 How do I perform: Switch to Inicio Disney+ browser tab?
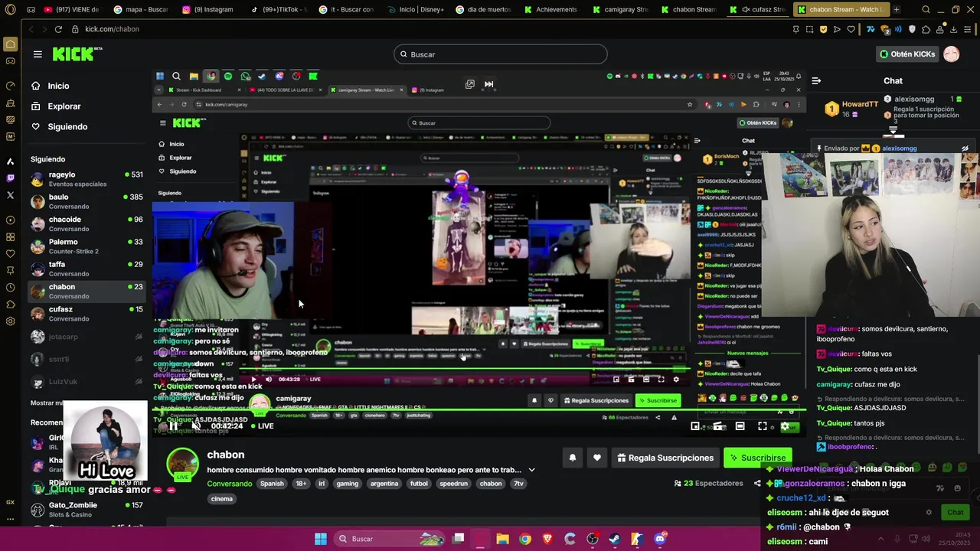click(416, 9)
